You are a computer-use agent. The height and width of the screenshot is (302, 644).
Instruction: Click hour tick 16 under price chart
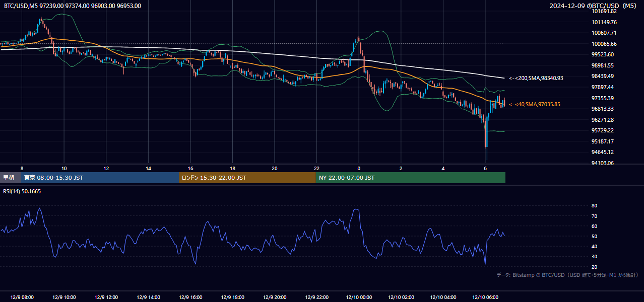[190, 168]
